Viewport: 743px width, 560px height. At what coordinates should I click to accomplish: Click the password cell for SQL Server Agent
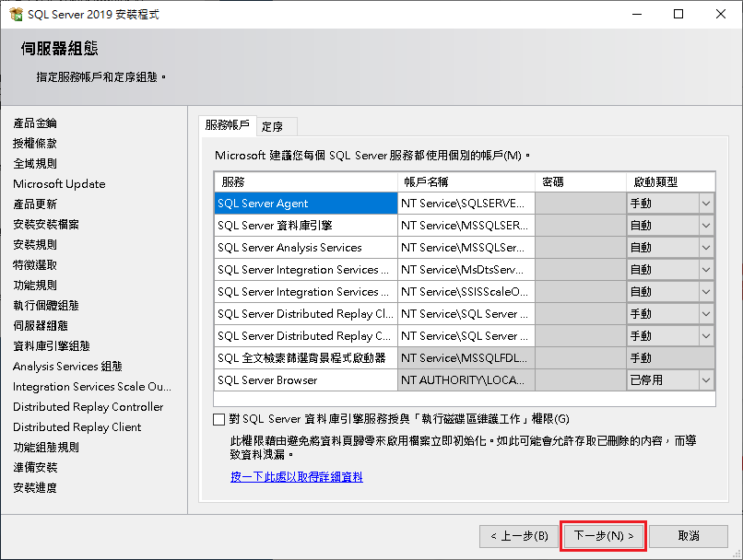[x=581, y=204]
